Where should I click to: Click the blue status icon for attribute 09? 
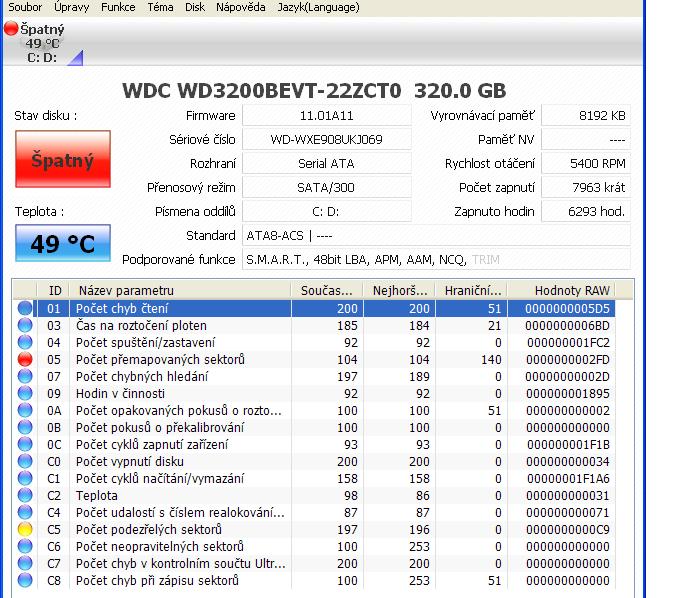[x=25, y=393]
